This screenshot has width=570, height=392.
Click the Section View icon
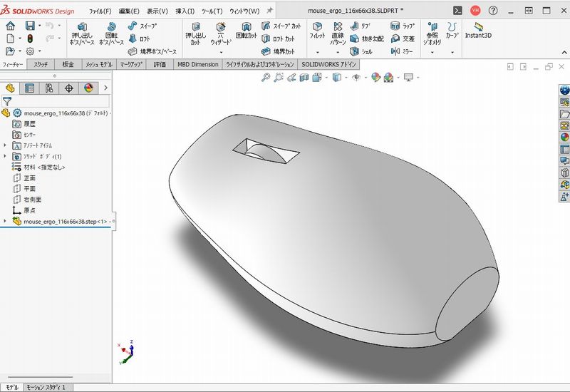click(x=304, y=77)
